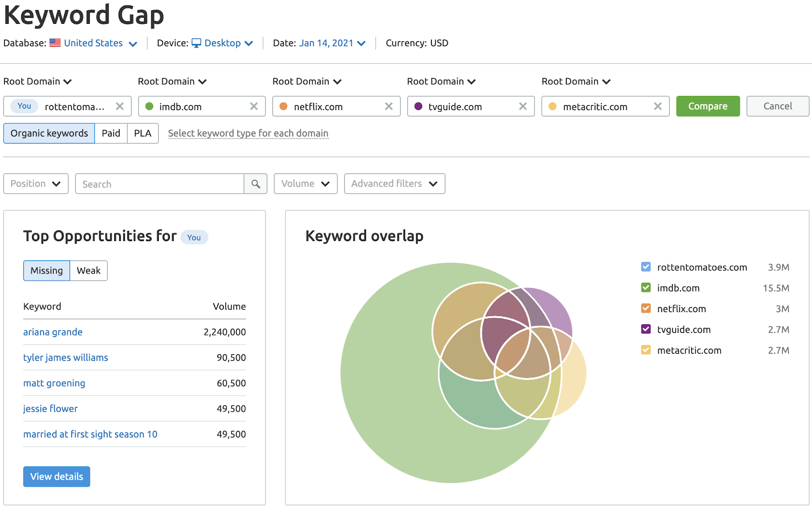Click the Volume column header
This screenshot has width=812, height=511.
tap(229, 306)
